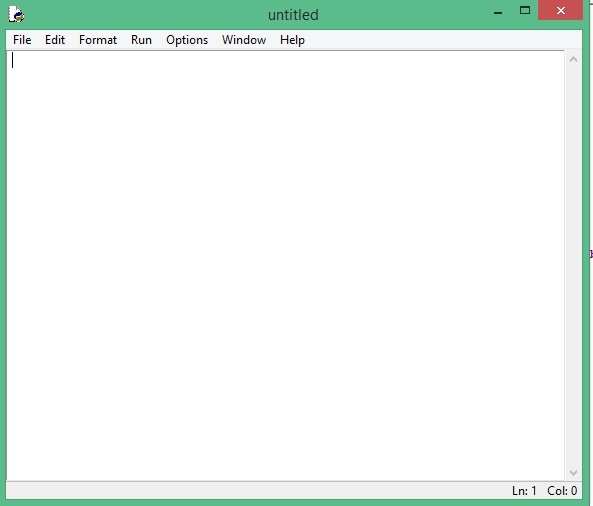Show the Options menu
Screen dimensions: 593x506
pyautogui.click(x=187, y=40)
